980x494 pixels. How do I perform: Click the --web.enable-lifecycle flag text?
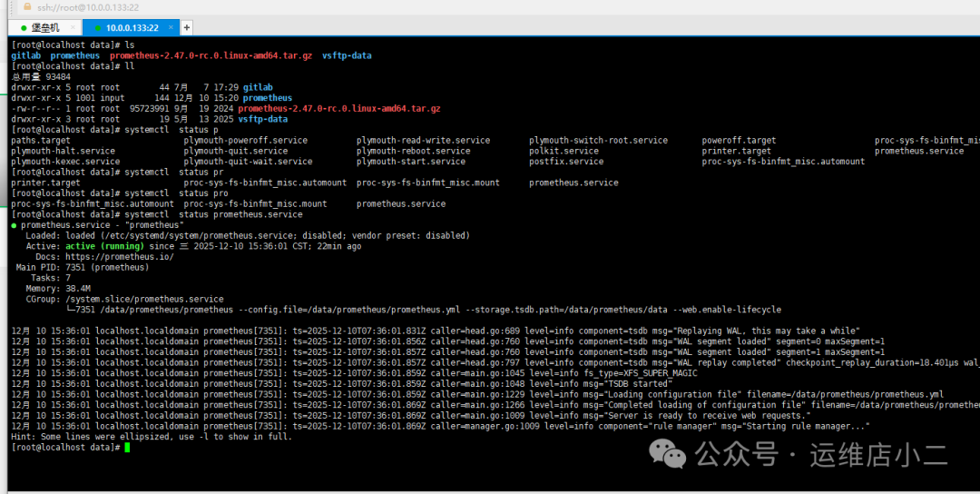[727, 311]
